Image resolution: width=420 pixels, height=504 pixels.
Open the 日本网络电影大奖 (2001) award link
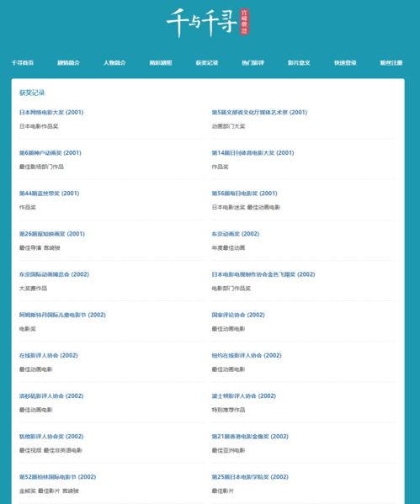click(x=51, y=112)
